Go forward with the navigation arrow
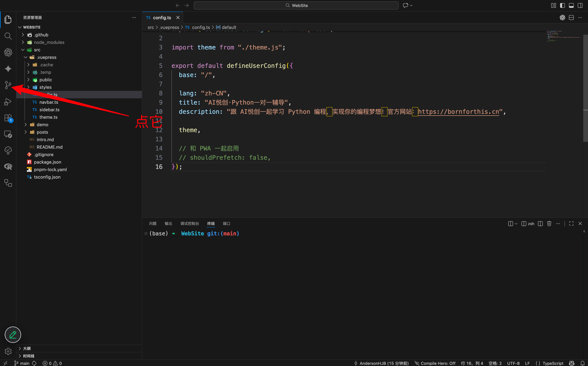588x366 pixels. pos(187,5)
